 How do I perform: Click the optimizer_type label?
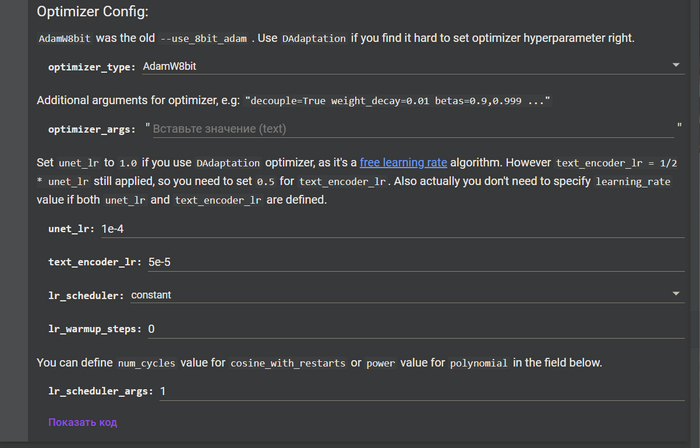pyautogui.click(x=93, y=66)
